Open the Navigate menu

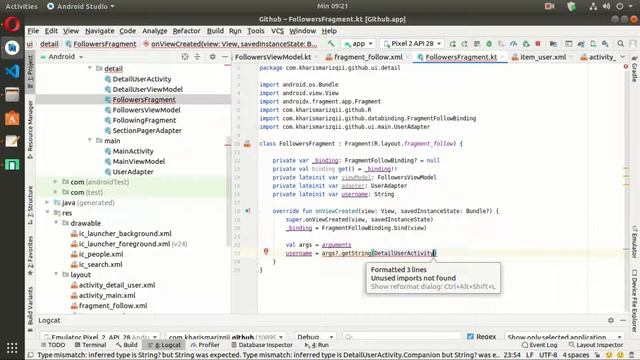pos(100,31)
